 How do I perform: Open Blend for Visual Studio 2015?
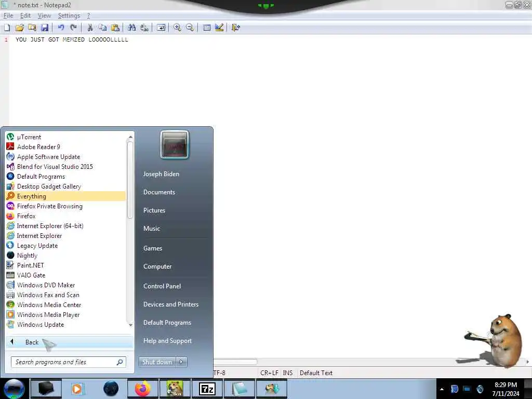point(66,167)
